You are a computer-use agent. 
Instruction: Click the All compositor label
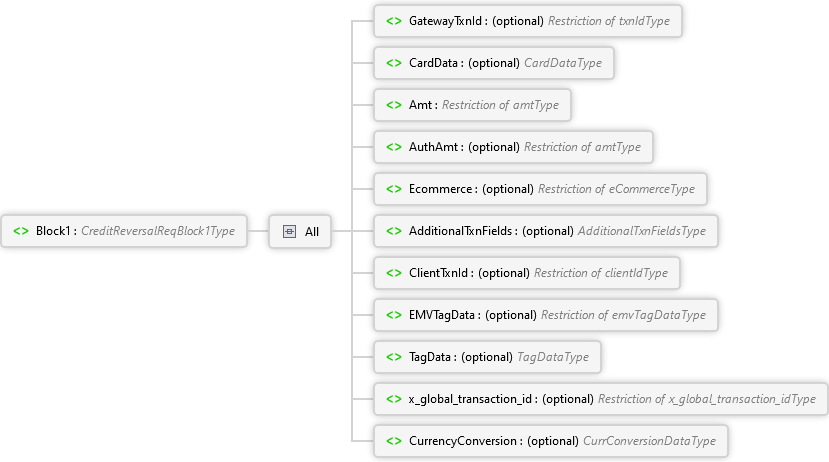(x=312, y=231)
